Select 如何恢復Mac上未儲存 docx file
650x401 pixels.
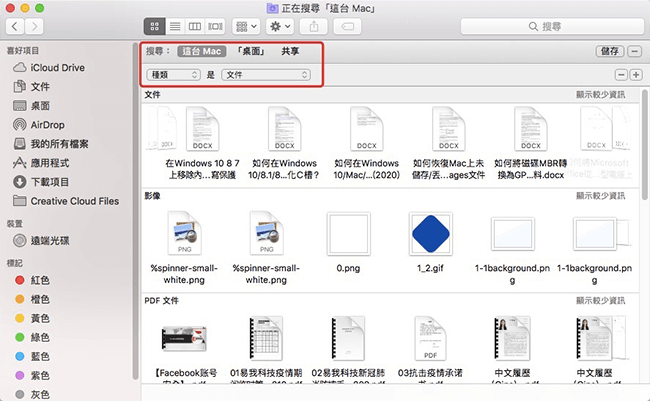[x=449, y=143]
